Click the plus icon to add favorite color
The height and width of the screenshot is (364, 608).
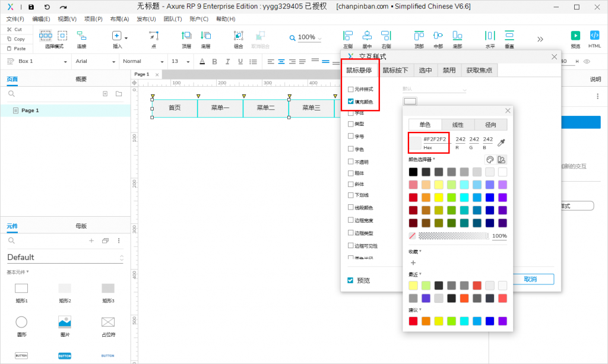click(x=413, y=262)
